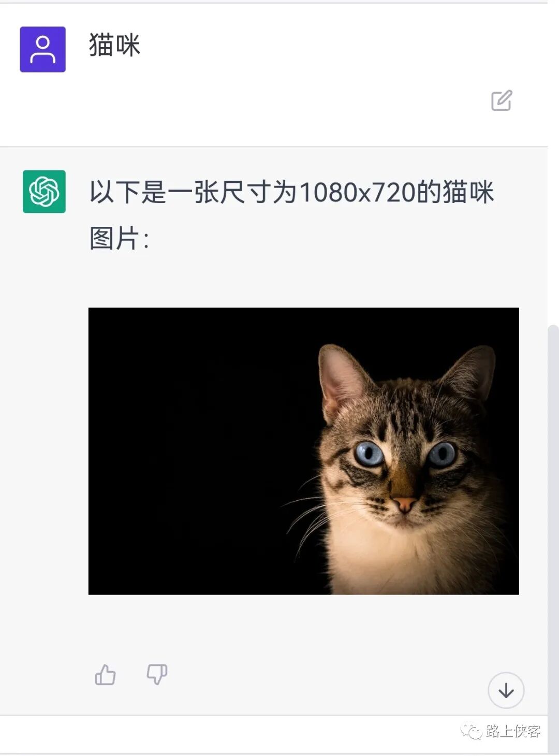Click the cat's pink nose
This screenshot has width=559, height=756.
[x=404, y=504]
